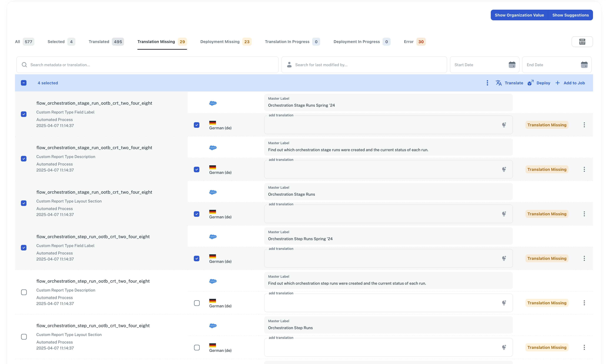Image resolution: width=606 pixels, height=364 pixels.
Task: Click the person icon in last modified search
Action: coord(289,65)
